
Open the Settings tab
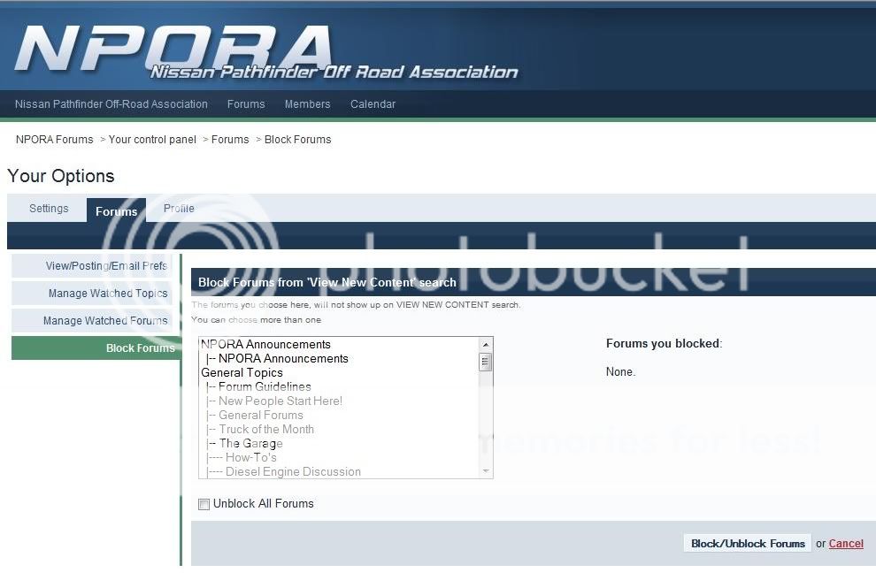pyautogui.click(x=49, y=209)
